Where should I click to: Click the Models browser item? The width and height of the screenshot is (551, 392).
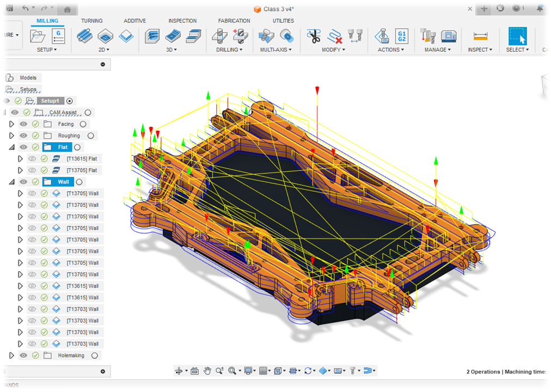click(x=28, y=78)
